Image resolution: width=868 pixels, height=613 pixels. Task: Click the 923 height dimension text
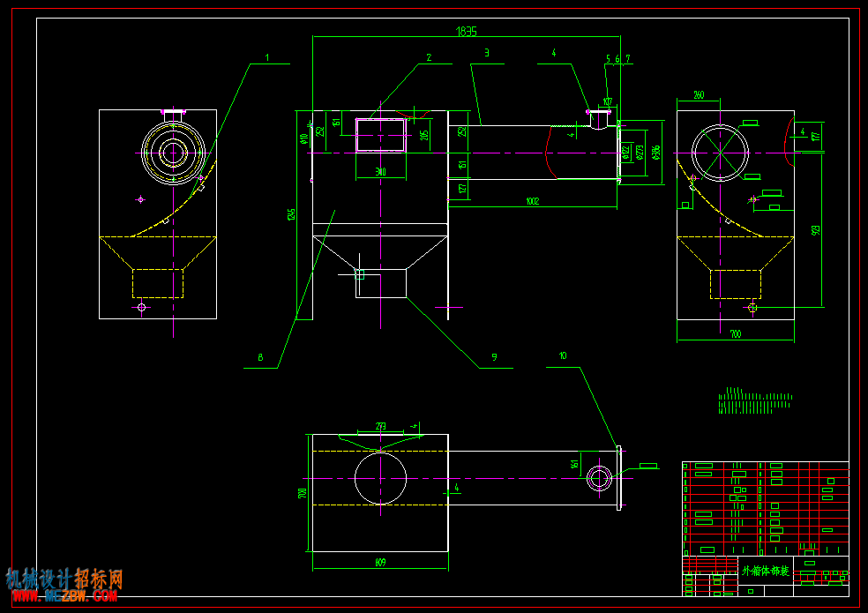click(815, 230)
